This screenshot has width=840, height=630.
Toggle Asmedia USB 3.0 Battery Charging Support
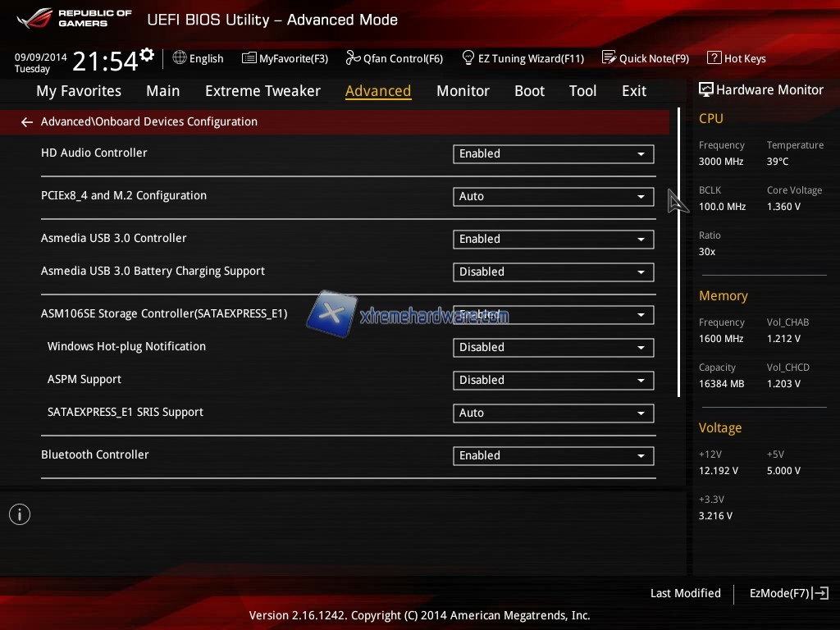(x=553, y=272)
